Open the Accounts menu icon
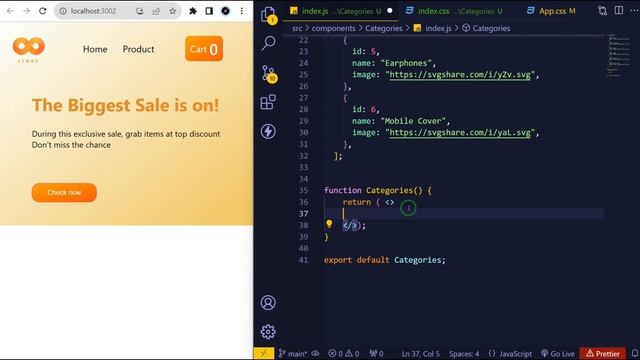The image size is (640, 360). (x=268, y=302)
